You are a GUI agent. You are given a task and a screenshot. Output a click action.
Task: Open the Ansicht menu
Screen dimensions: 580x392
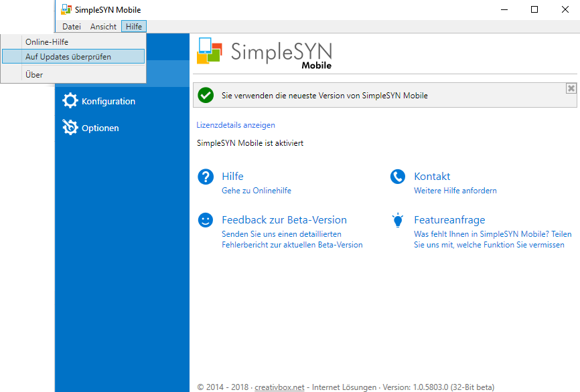click(103, 27)
